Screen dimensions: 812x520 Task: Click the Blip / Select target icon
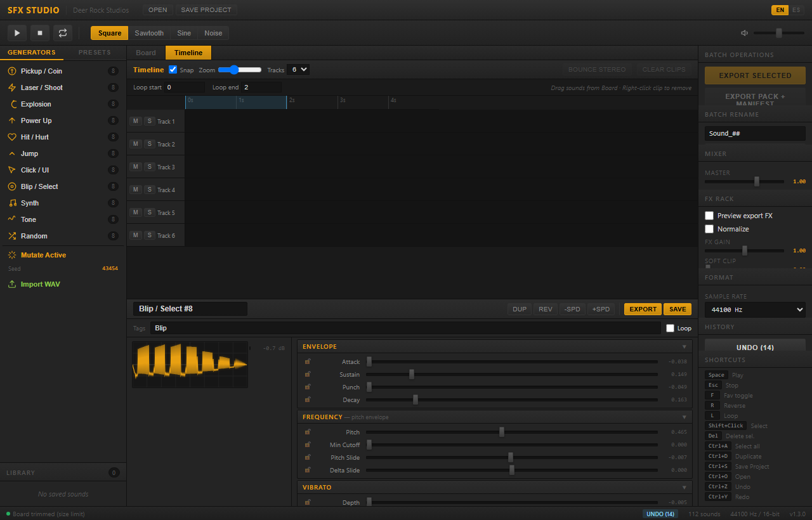click(x=12, y=186)
